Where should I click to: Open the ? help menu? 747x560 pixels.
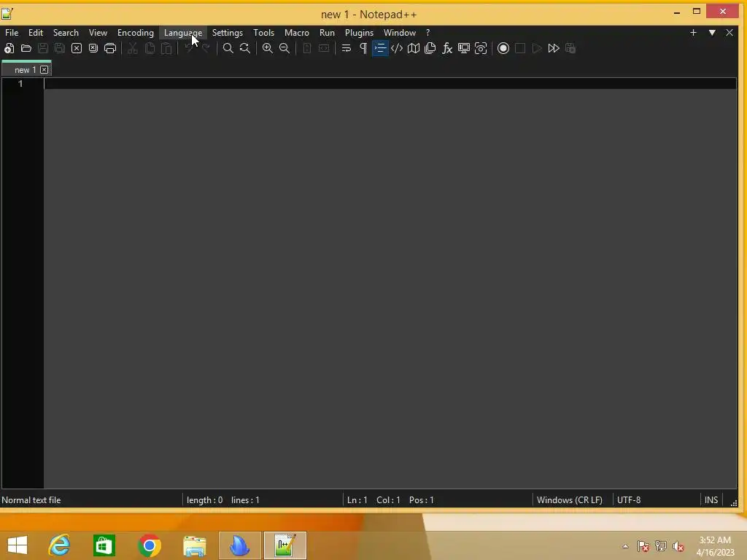[427, 32]
